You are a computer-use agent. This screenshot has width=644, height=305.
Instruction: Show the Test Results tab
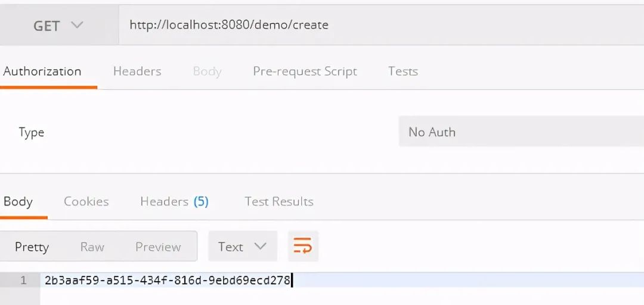point(279,201)
